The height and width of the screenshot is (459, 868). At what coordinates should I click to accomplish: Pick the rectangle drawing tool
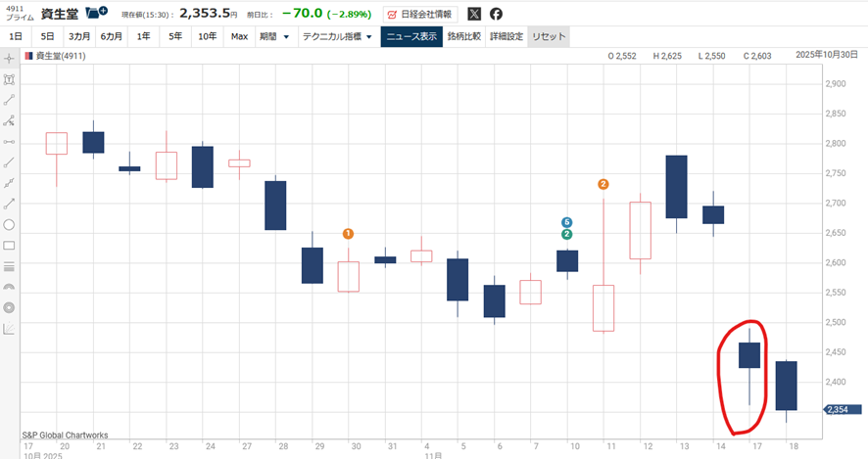pyautogui.click(x=10, y=246)
